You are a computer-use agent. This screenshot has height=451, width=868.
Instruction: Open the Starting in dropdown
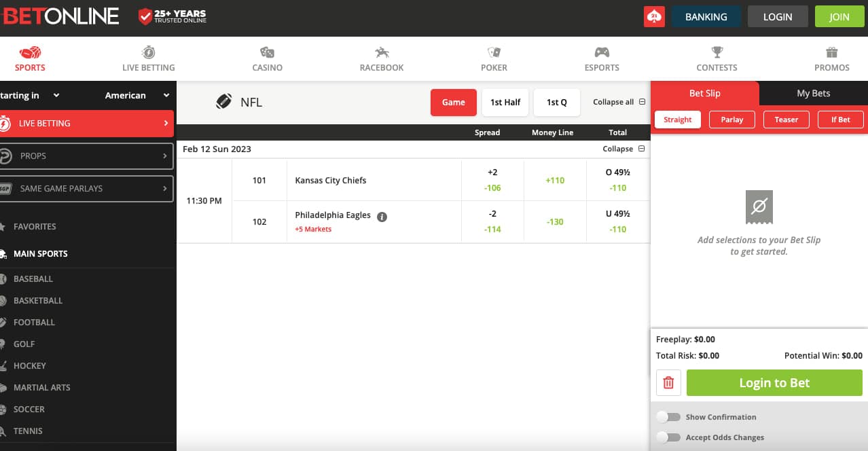coord(30,95)
